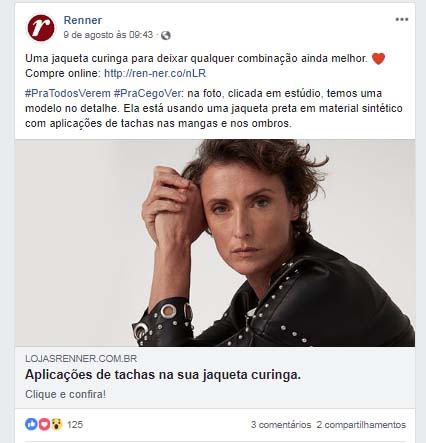Image resolution: width=426 pixels, height=443 pixels.
Task: Open the three-dot post options menu
Action: [x=402, y=19]
